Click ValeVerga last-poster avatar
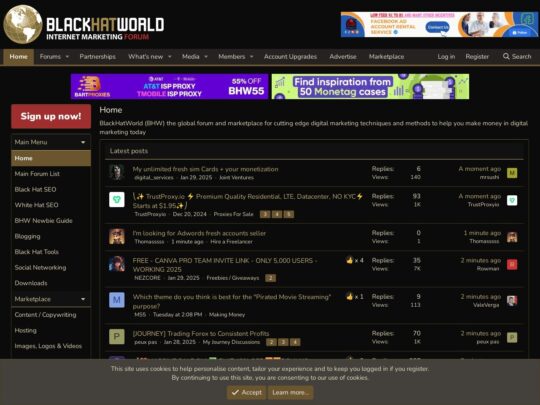 [x=512, y=300]
